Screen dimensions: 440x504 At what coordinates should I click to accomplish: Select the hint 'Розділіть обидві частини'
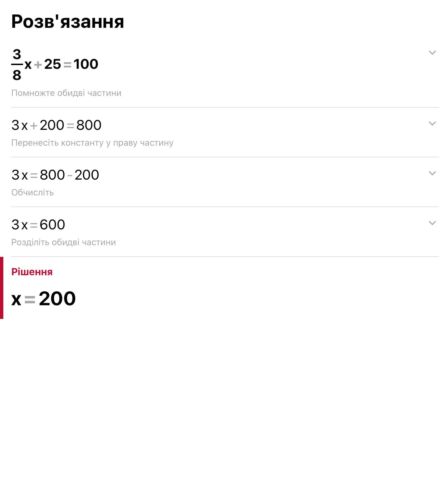point(63,242)
